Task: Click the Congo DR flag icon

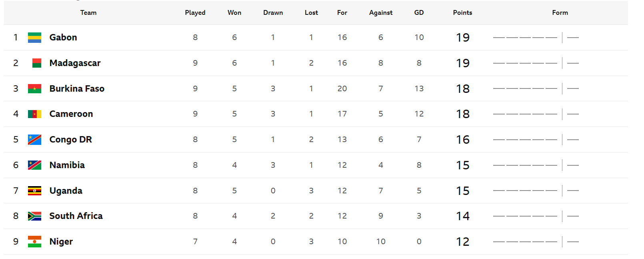Action: (x=34, y=140)
